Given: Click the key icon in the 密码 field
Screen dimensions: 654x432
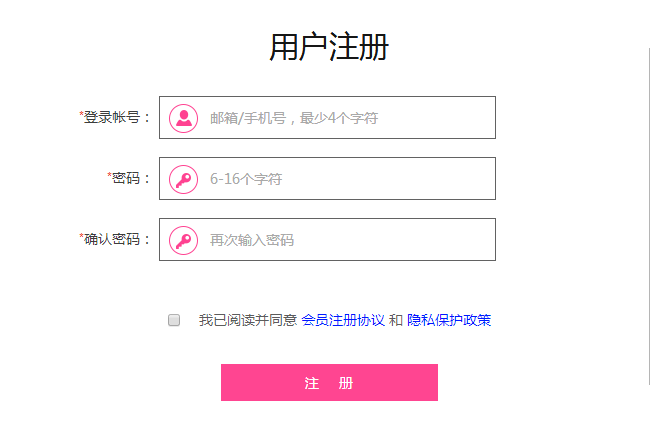Looking at the screenshot, I should pyautogui.click(x=184, y=179).
